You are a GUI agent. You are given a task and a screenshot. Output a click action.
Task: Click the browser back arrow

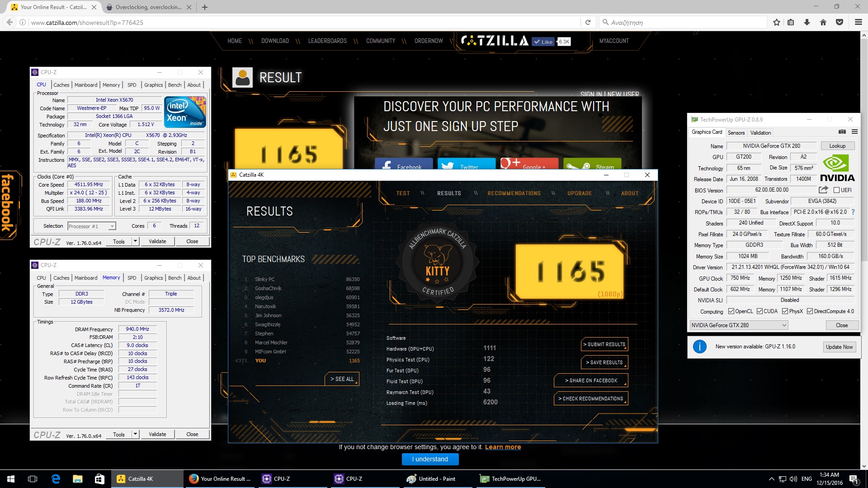pyautogui.click(x=9, y=22)
